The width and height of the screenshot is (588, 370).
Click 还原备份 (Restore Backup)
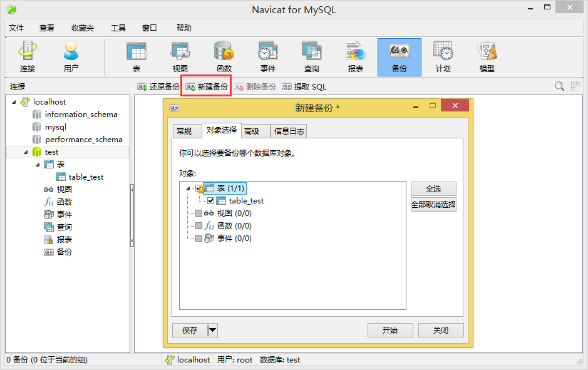[x=158, y=86]
